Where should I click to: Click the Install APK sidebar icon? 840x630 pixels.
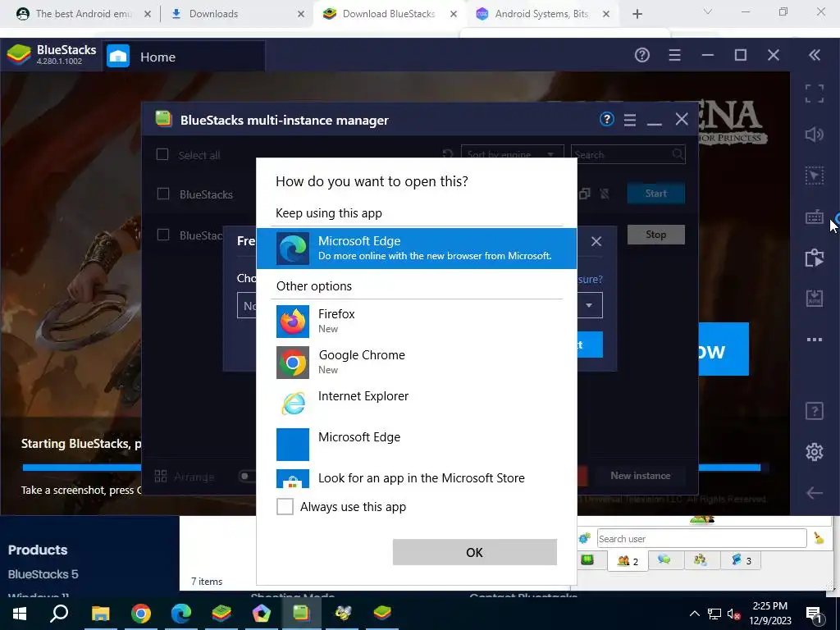[815, 298]
